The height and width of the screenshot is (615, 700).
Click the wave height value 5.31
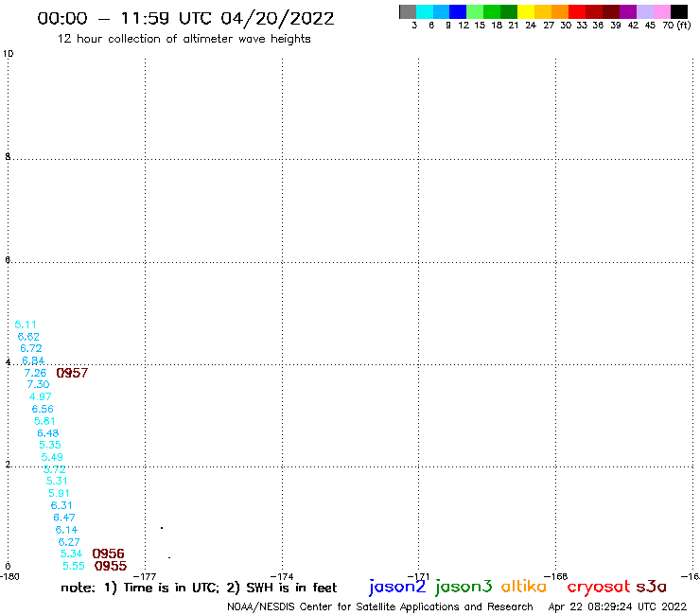point(57,481)
